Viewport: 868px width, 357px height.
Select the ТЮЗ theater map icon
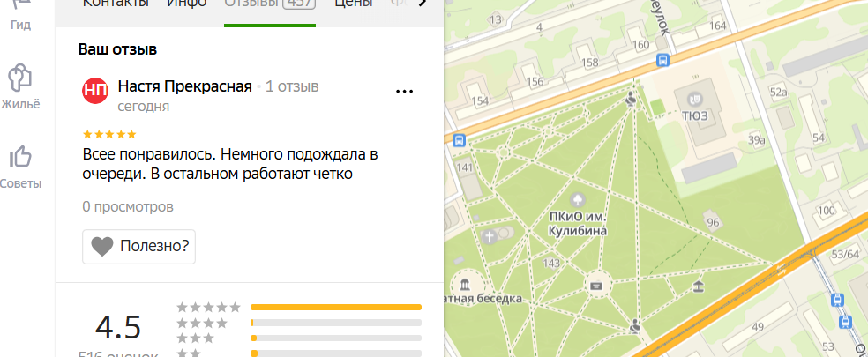point(693,100)
